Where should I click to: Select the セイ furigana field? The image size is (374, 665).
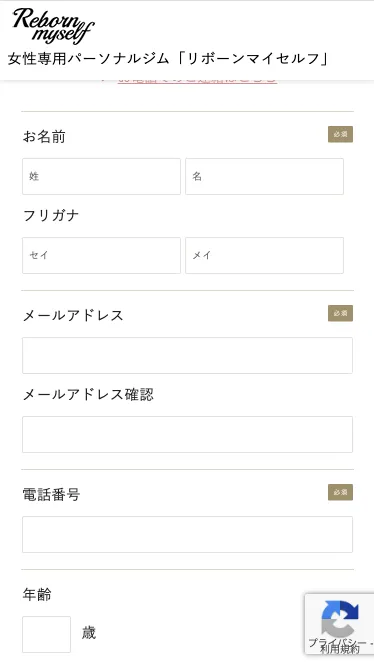tap(101, 255)
